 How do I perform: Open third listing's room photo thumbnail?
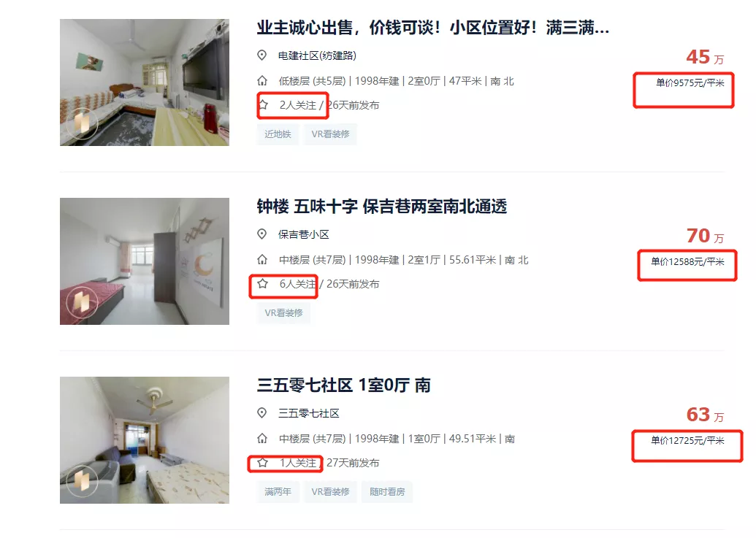tap(145, 439)
